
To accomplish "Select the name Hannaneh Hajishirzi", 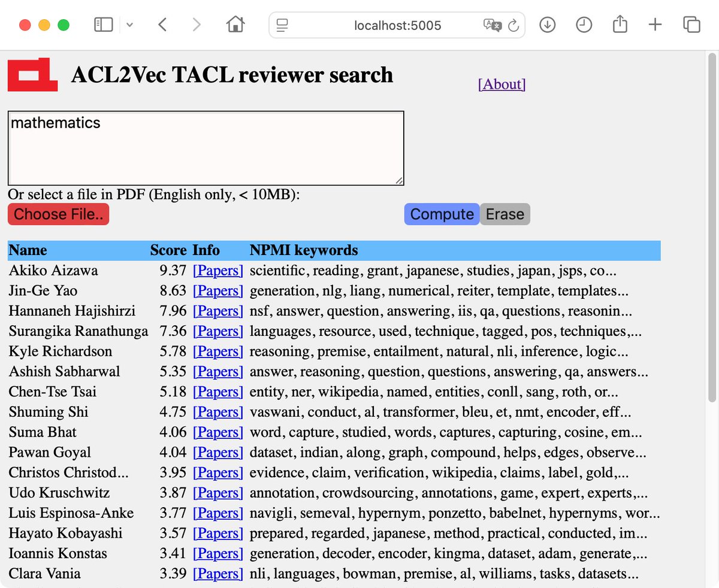I will coord(72,311).
